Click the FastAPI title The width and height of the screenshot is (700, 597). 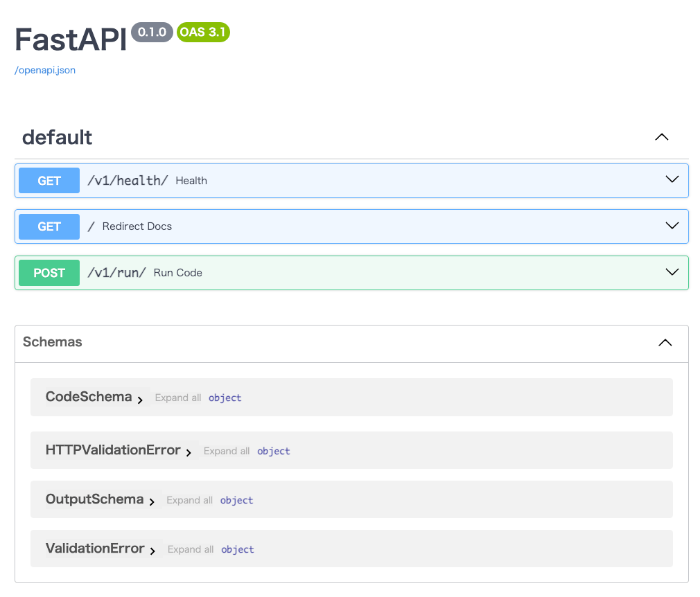point(71,39)
